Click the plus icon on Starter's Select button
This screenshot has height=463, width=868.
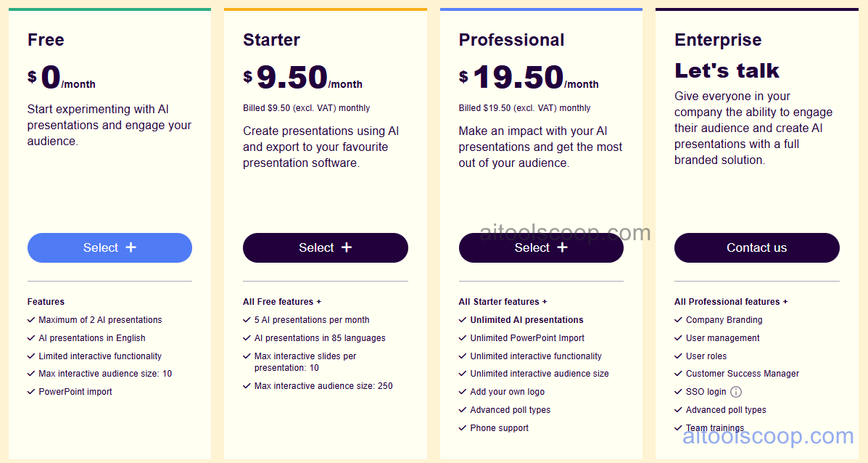(x=346, y=247)
